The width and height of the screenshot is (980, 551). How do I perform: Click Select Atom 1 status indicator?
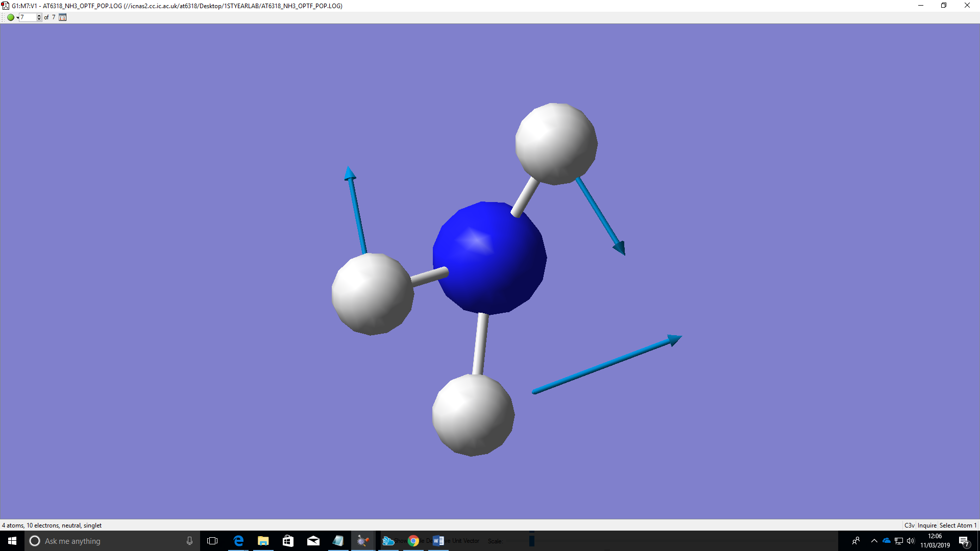(x=958, y=525)
